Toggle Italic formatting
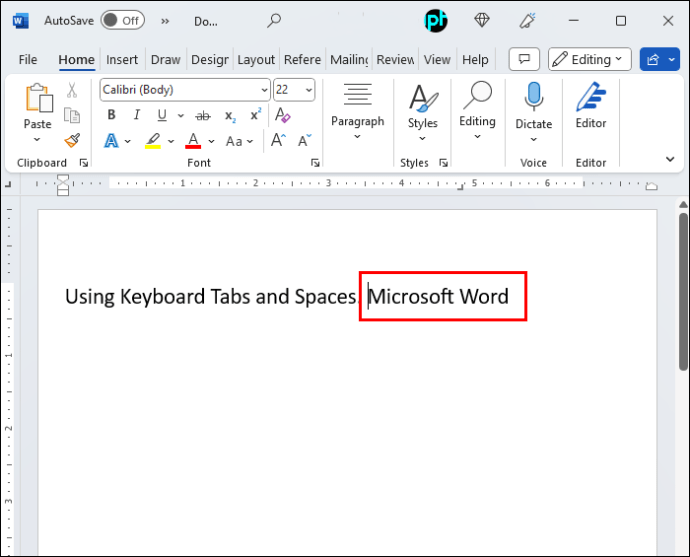 137,115
